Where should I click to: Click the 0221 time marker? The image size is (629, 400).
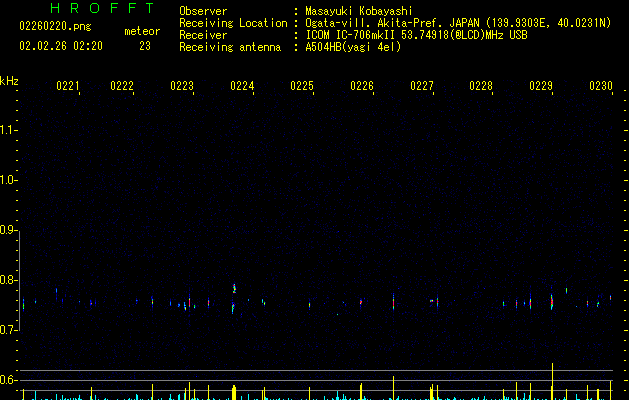pos(68,85)
